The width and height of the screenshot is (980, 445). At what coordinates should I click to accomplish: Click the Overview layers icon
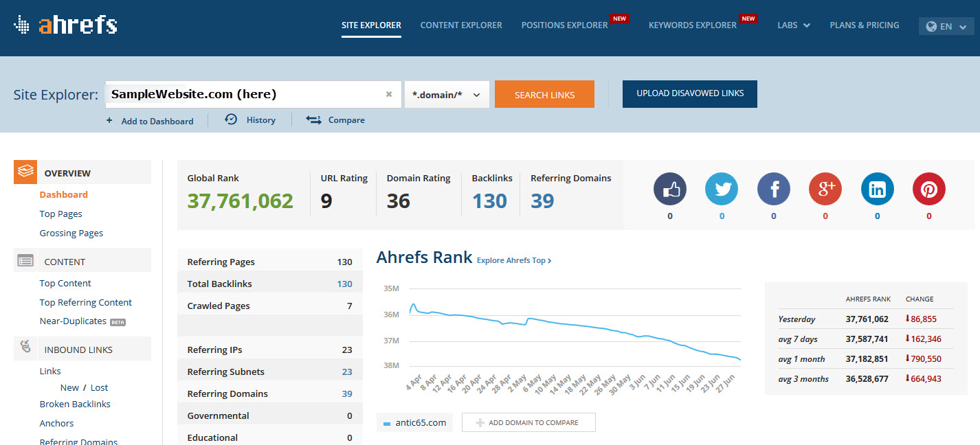(25, 172)
